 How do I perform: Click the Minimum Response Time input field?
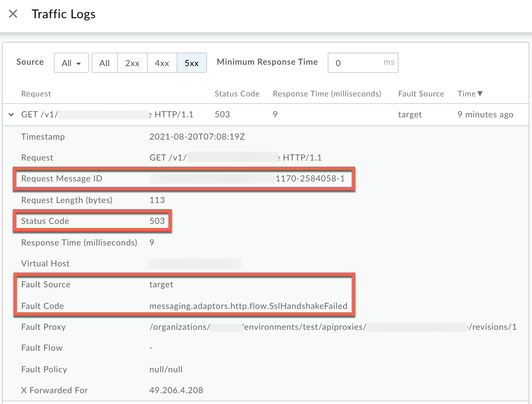(x=357, y=63)
